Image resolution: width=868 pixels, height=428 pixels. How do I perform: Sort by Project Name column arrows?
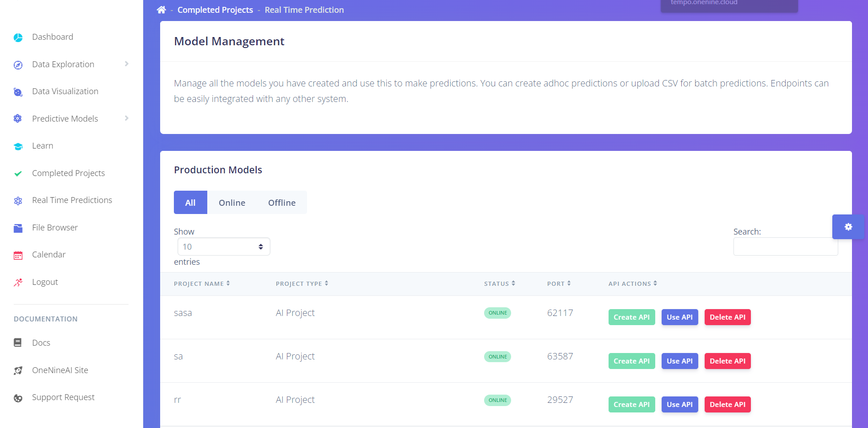coord(228,284)
